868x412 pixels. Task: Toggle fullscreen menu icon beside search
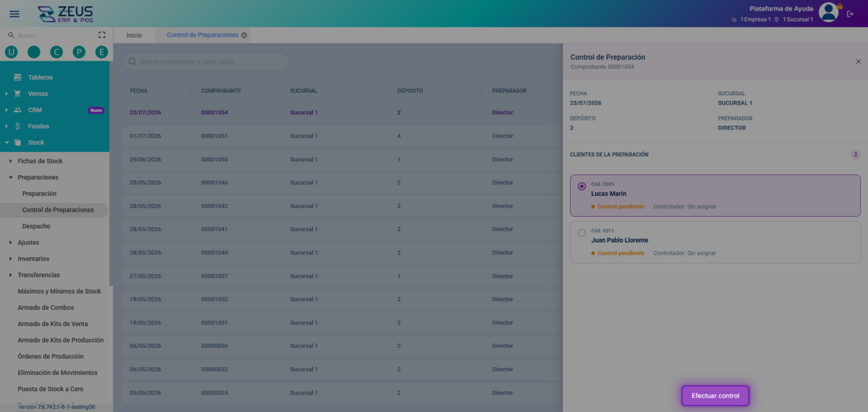(x=102, y=35)
